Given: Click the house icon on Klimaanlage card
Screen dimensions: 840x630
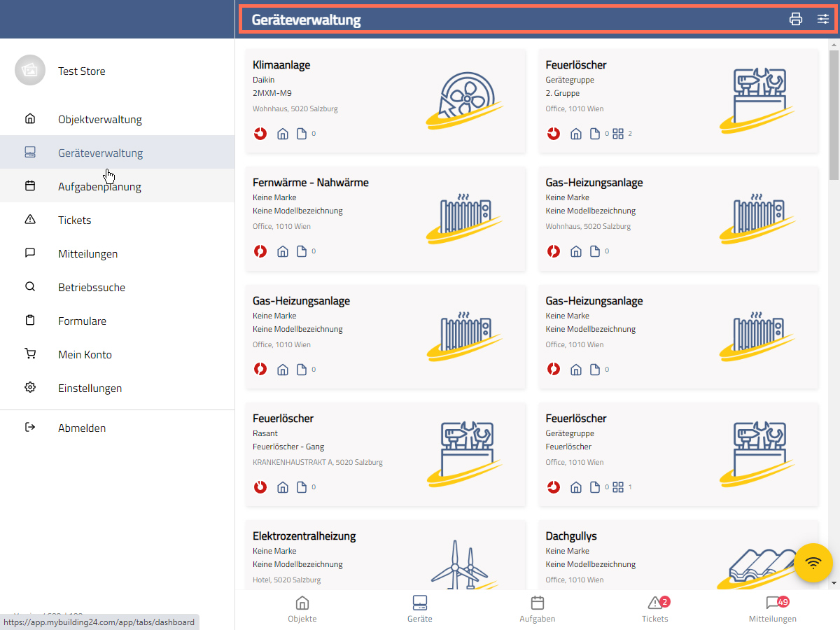Looking at the screenshot, I should tap(283, 134).
